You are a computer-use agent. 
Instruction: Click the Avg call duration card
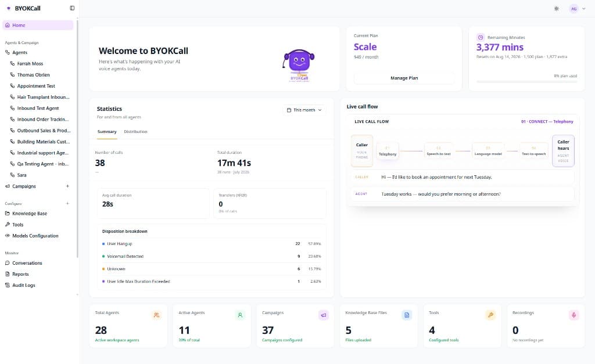[x=153, y=203]
